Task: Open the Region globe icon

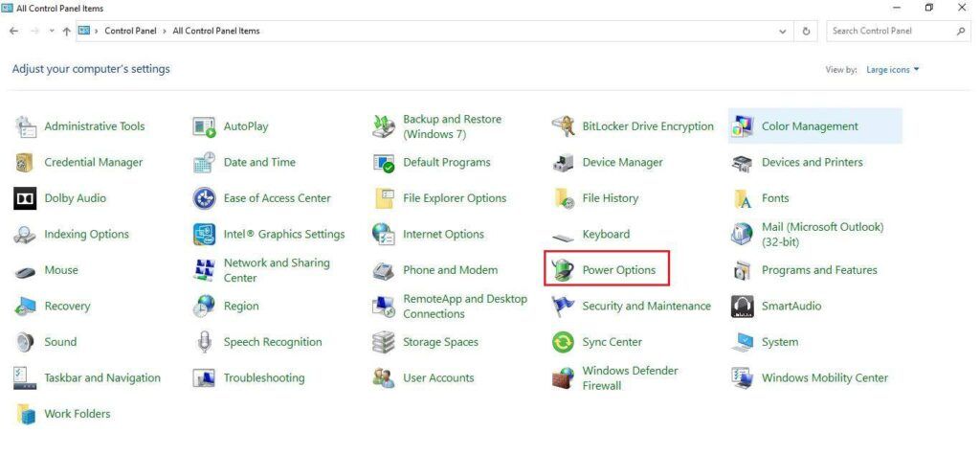Action: tap(204, 307)
